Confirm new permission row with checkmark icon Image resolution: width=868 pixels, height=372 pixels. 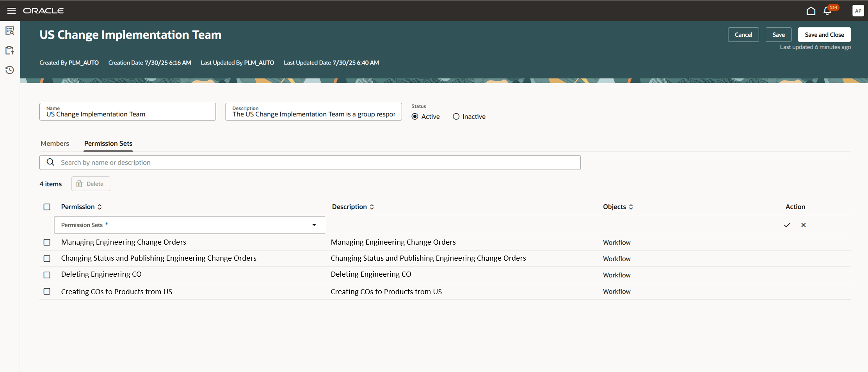click(x=787, y=225)
